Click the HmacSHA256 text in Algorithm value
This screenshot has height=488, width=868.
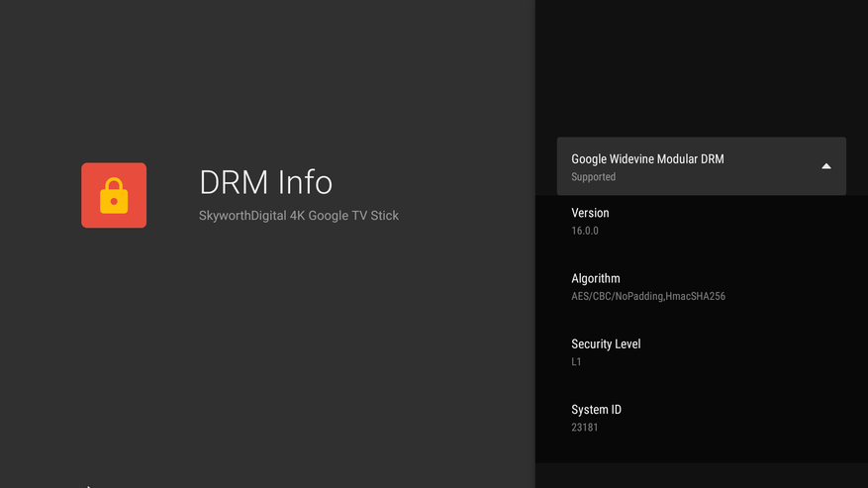point(695,296)
